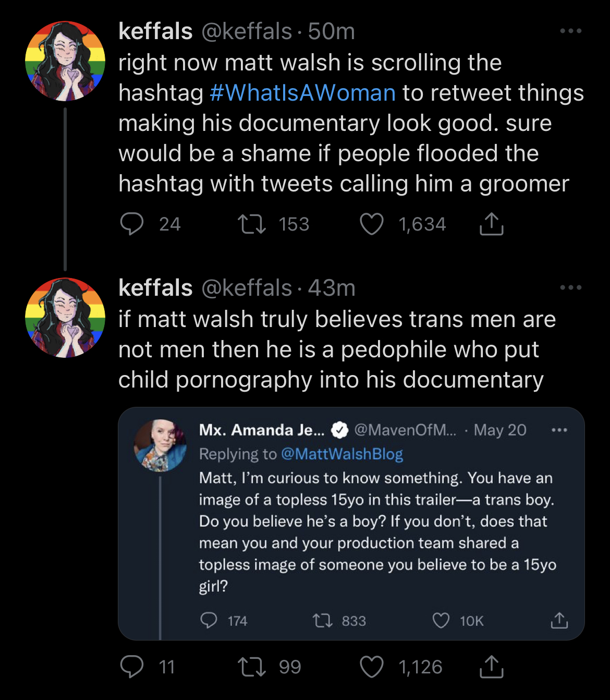Open replies on the quoted tweet with 174 comments
The image size is (610, 700).
tap(209, 621)
